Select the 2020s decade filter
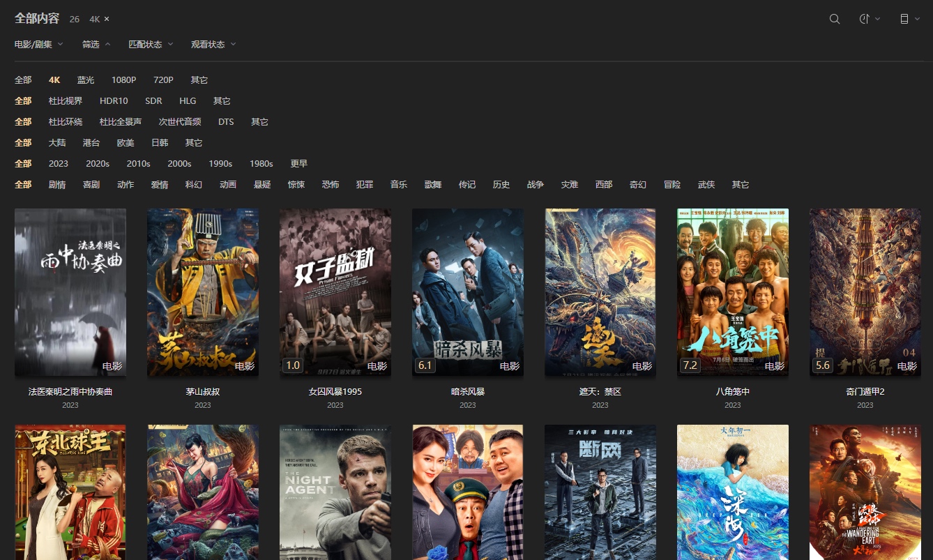933x560 pixels. (x=98, y=164)
